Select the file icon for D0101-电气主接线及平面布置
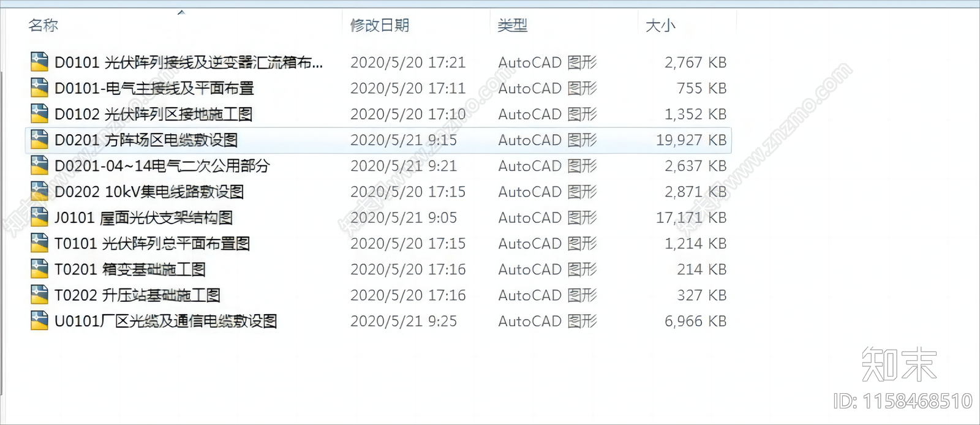The height and width of the screenshot is (425, 980). tap(39, 88)
